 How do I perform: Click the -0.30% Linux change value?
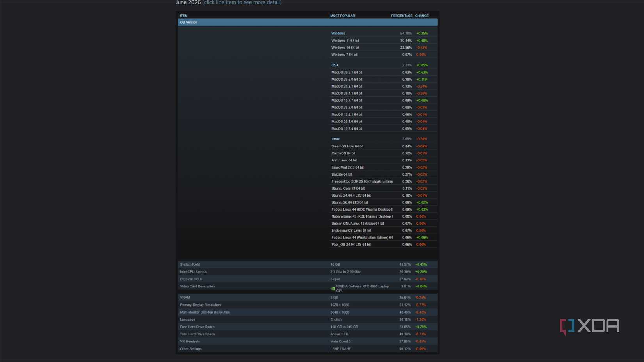tap(422, 139)
